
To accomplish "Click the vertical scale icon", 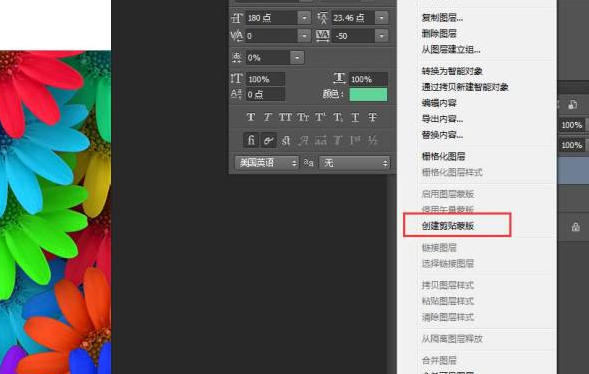I will [236, 79].
